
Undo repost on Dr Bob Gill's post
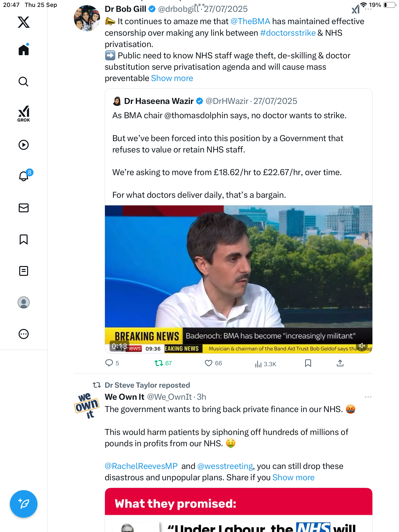pyautogui.click(x=159, y=363)
